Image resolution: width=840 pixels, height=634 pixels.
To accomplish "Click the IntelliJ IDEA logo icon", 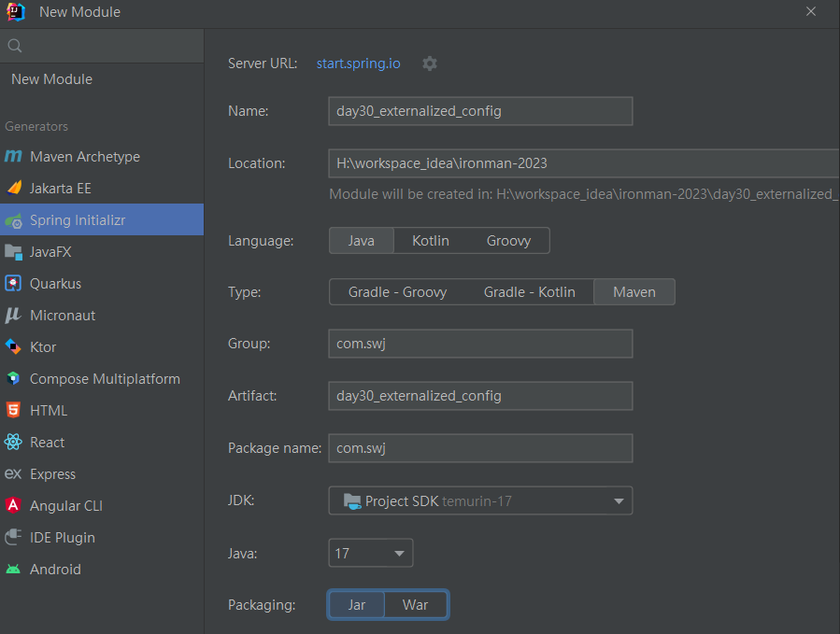I will 16,12.
